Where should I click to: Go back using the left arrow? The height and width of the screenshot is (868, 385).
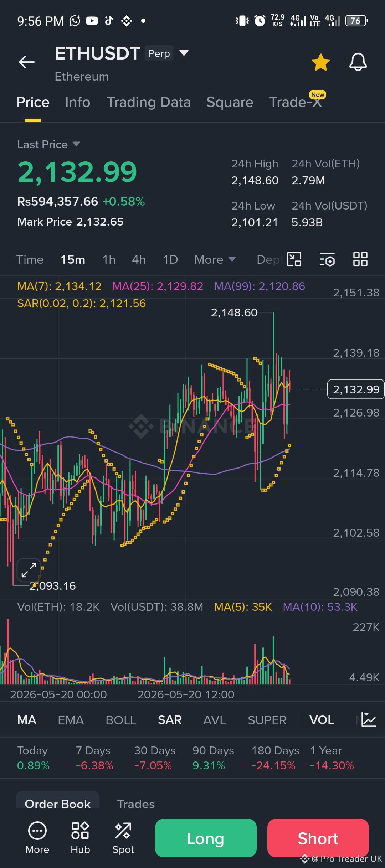pos(27,62)
